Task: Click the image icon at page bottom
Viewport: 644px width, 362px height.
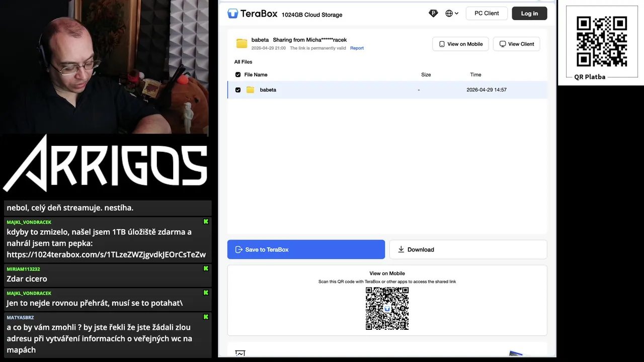Action: 240,353
